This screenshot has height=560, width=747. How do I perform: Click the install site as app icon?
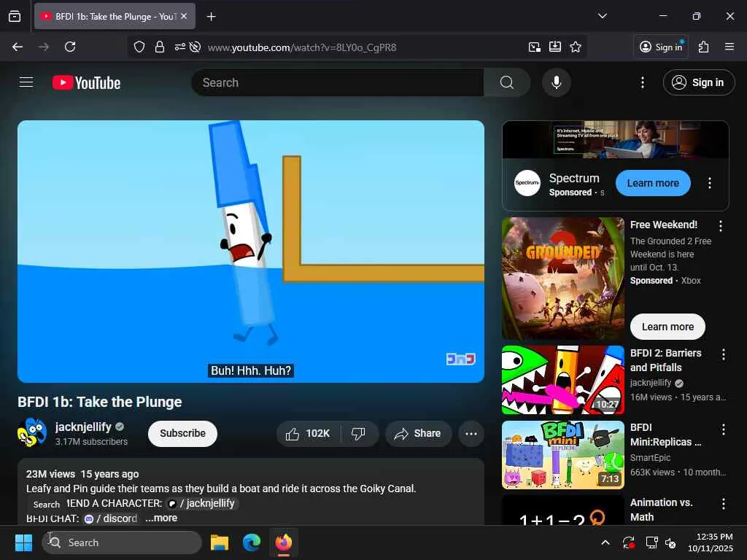tap(555, 47)
